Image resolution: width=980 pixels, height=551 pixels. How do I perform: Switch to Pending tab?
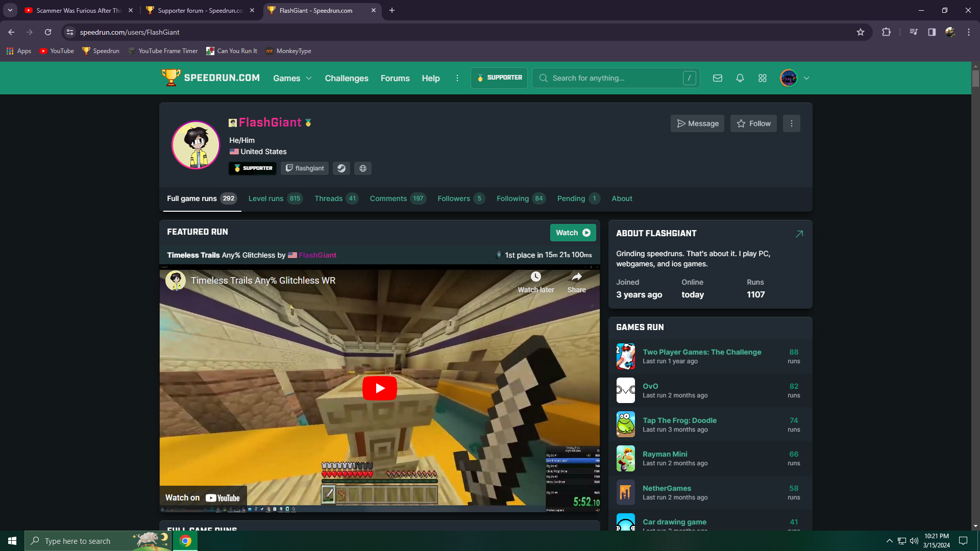click(x=578, y=198)
